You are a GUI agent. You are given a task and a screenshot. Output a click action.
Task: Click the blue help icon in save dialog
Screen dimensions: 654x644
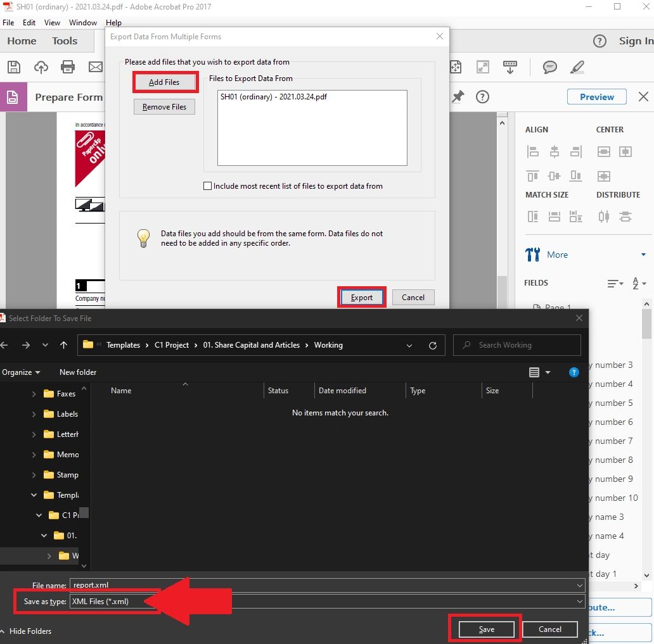574,372
